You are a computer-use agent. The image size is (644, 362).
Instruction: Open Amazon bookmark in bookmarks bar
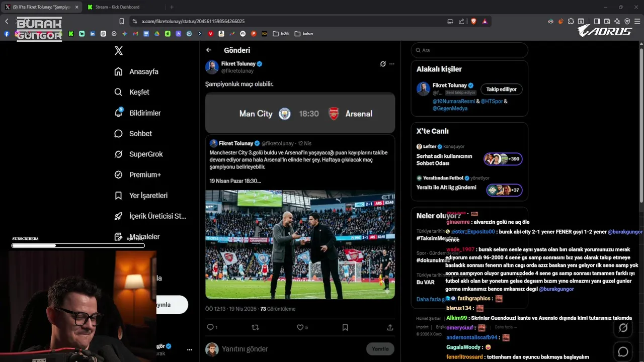point(221,34)
